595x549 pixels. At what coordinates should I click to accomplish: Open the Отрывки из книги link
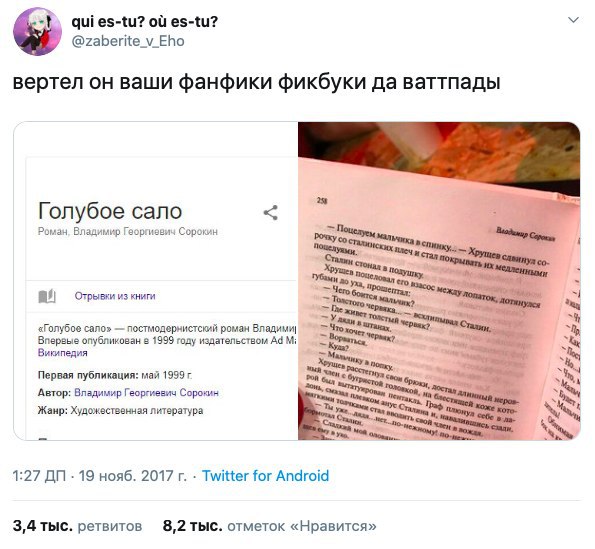[x=115, y=296]
